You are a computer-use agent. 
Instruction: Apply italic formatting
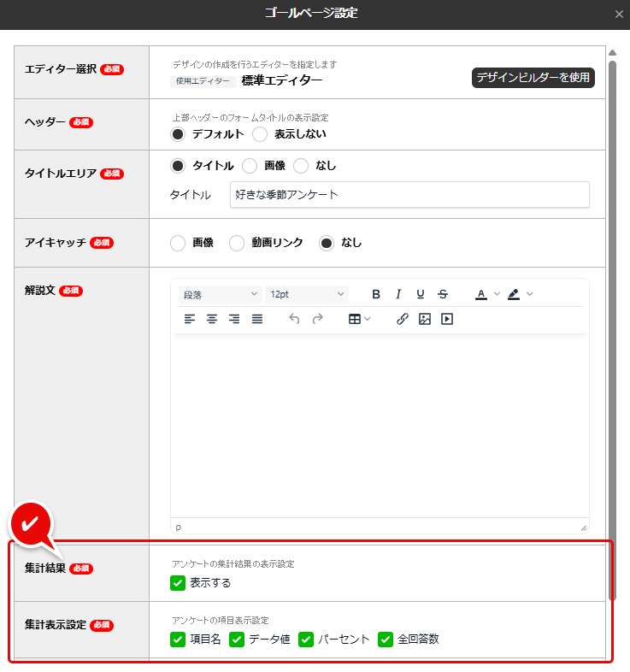(x=398, y=294)
